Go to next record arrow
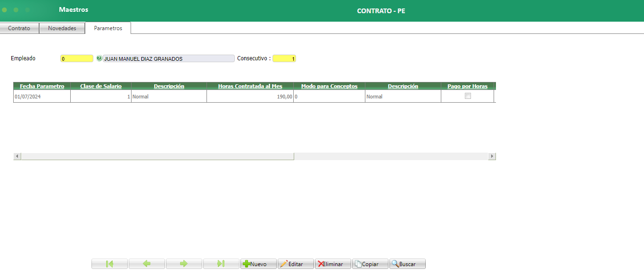Viewport: 644px width, 276px height. click(184, 264)
